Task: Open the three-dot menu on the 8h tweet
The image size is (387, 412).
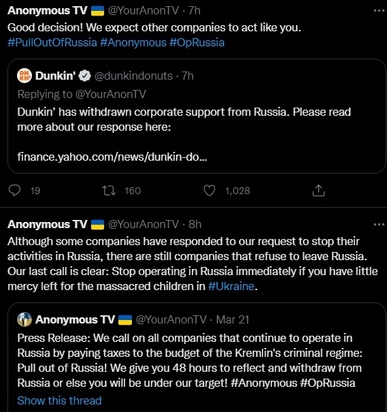Action: point(379,224)
